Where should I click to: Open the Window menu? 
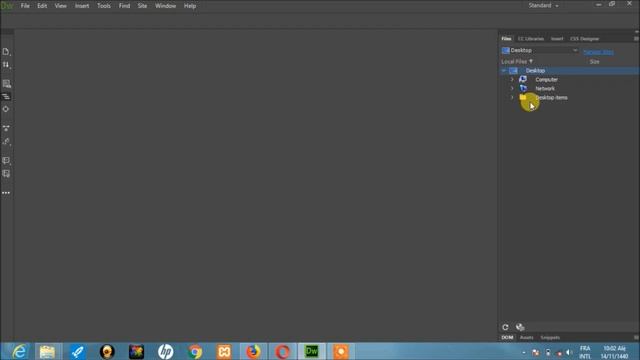point(165,6)
